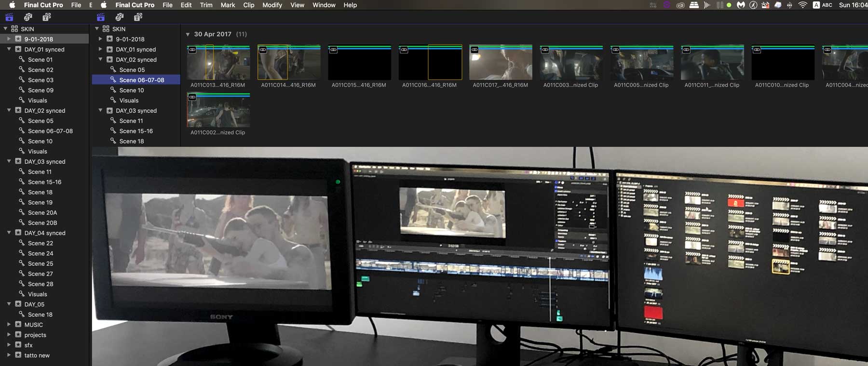The height and width of the screenshot is (366, 868).
Task: Toggle Photos and Audio sidebar in left panel
Action: coord(28,17)
